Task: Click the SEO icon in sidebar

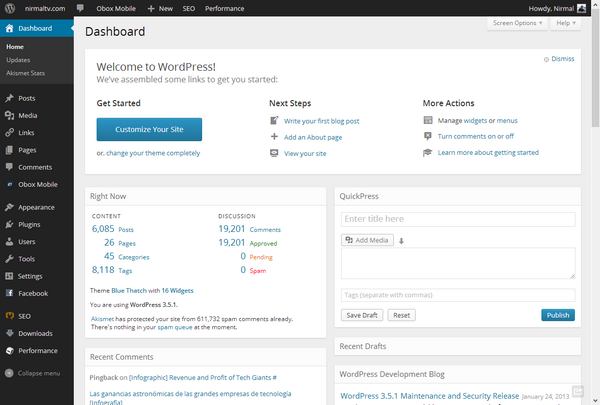Action: coord(10,316)
